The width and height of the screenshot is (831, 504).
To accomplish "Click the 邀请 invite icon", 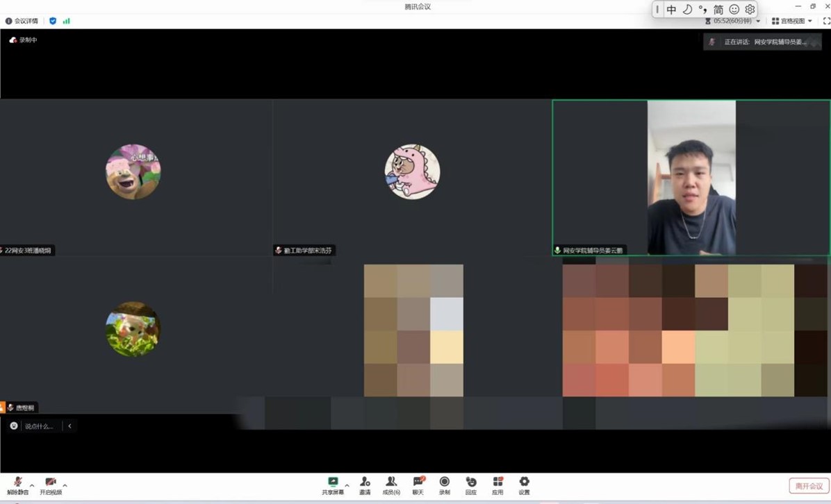I will tap(365, 485).
